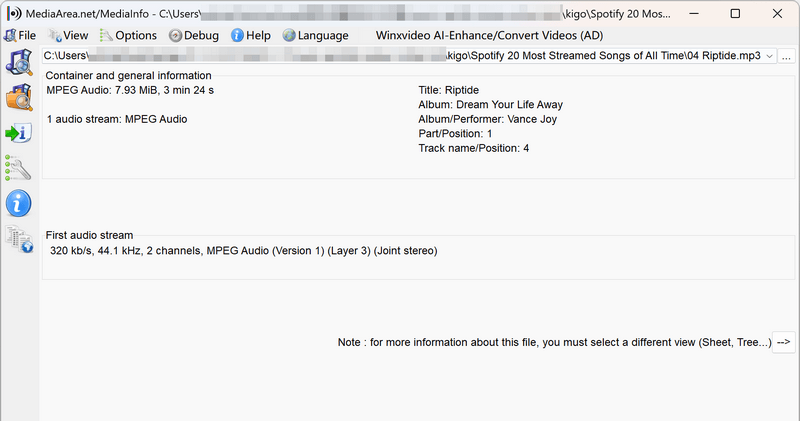Click the --> arrow button to change view

pyautogui.click(x=784, y=342)
